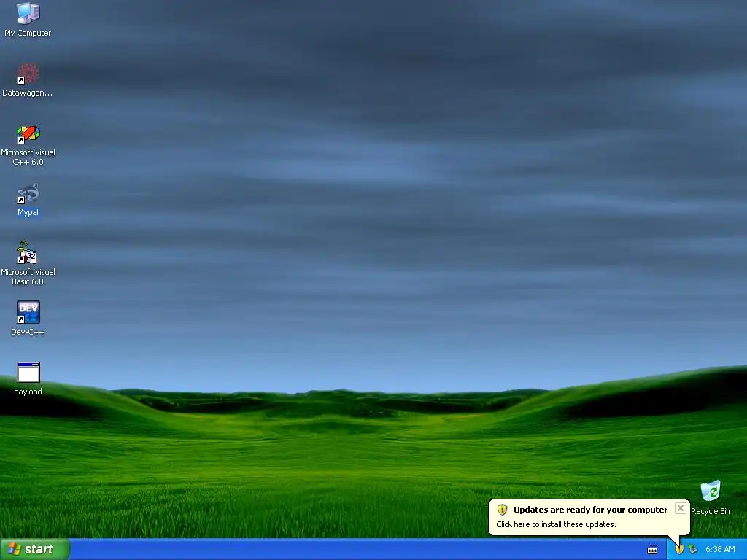This screenshot has height=560, width=747.
Task: Close the updates notification balloon
Action: pos(681,508)
